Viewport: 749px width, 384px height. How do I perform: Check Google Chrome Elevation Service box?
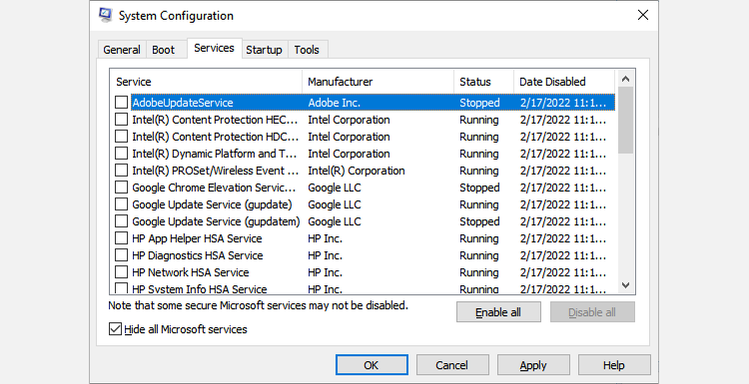(121, 187)
